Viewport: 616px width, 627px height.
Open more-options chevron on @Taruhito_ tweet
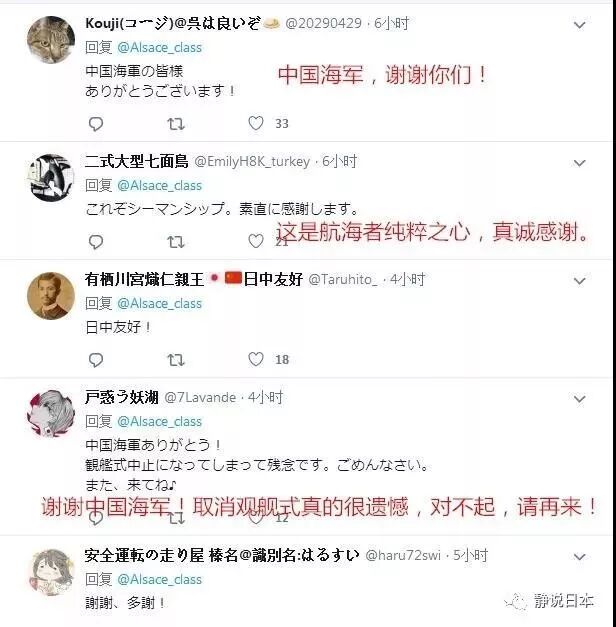click(x=579, y=281)
